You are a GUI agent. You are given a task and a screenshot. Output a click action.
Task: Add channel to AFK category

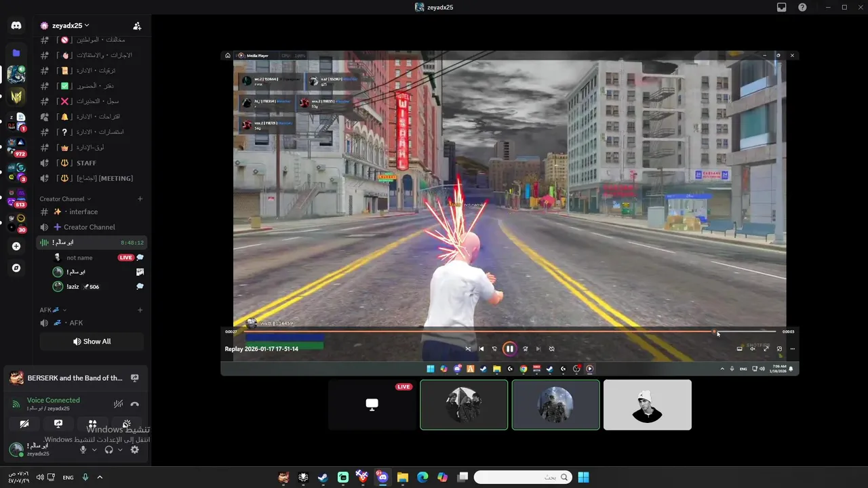[140, 310]
